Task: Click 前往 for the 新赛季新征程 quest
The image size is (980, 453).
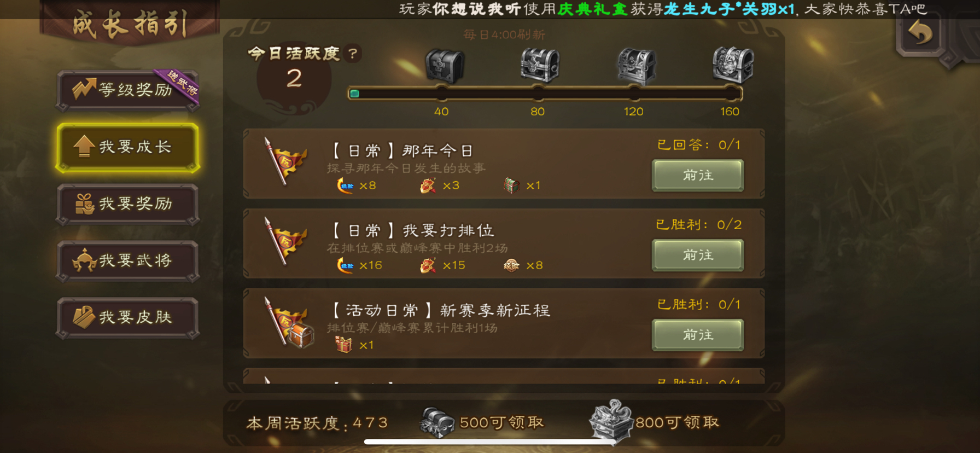Action: [698, 335]
